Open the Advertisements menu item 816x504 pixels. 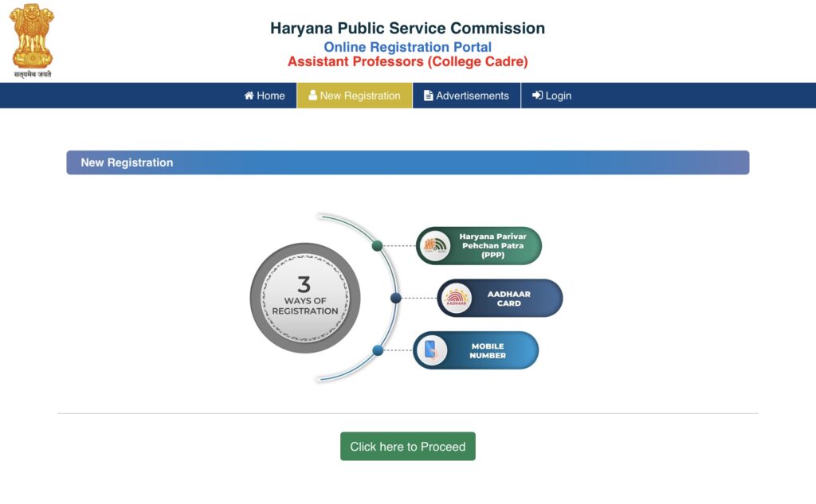tap(467, 96)
